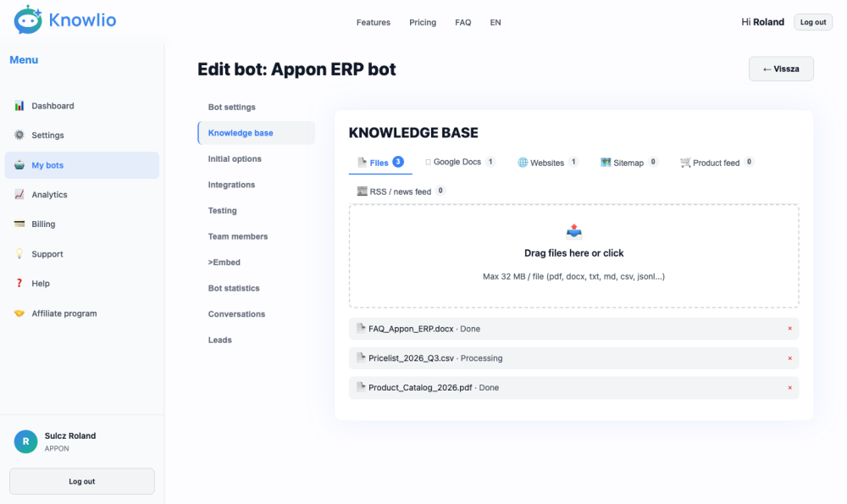View Bot statistics section
This screenshot has height=504, width=847.
(x=234, y=288)
